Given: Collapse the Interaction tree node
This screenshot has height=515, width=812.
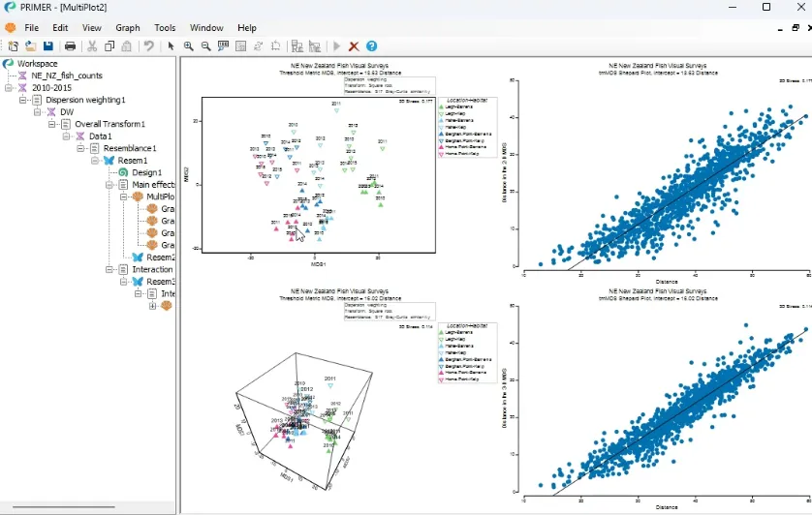Looking at the screenshot, I should (109, 270).
